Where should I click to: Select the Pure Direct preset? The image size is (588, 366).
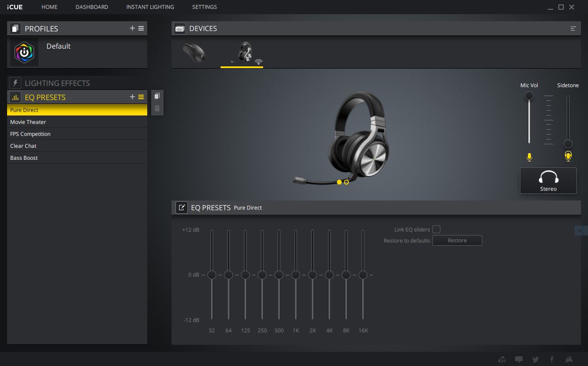(x=77, y=110)
